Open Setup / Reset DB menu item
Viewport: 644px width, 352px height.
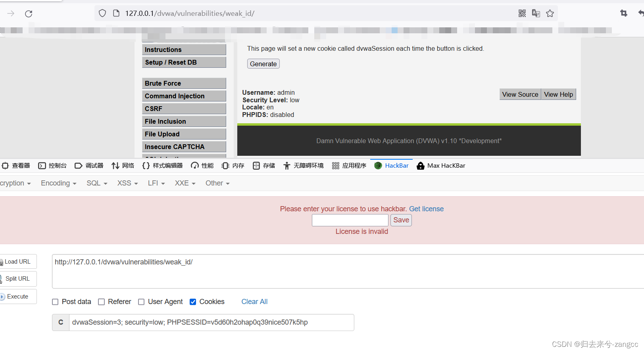184,62
